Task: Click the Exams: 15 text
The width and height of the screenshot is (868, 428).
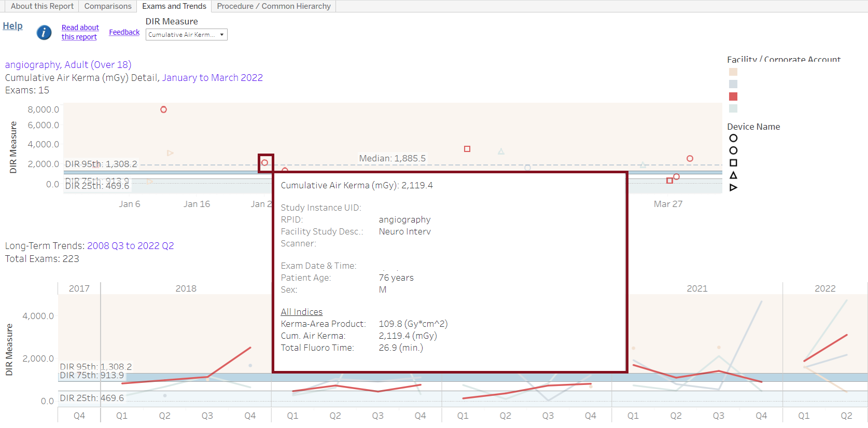Action: [27, 90]
